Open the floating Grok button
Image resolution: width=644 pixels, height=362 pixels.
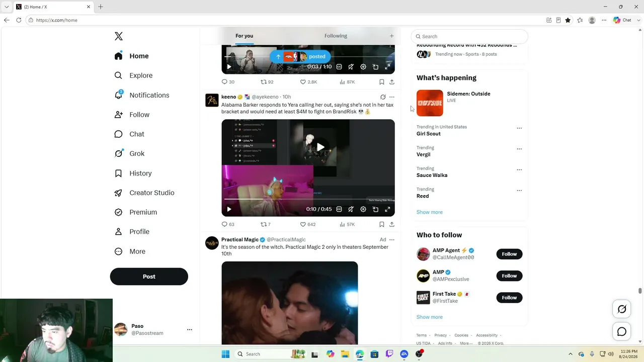(622, 309)
